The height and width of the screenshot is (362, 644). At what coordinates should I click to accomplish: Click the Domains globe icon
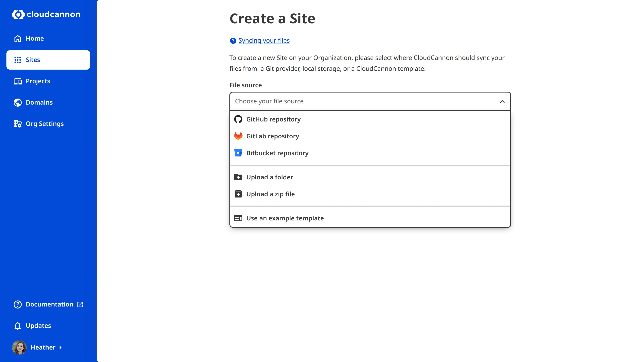point(18,102)
